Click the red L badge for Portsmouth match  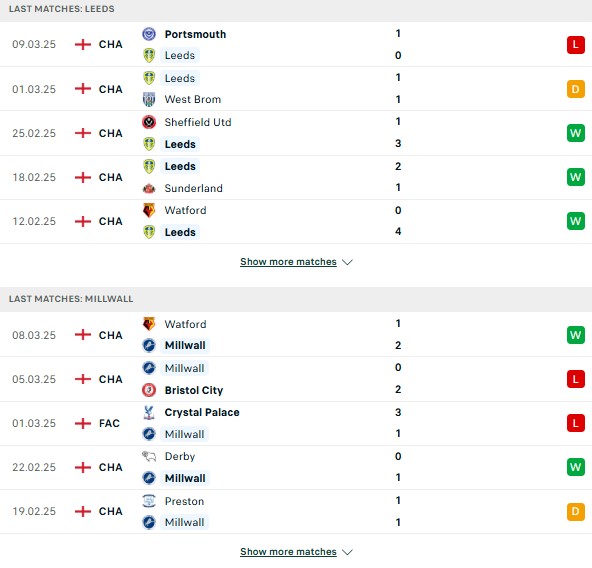[x=575, y=45]
